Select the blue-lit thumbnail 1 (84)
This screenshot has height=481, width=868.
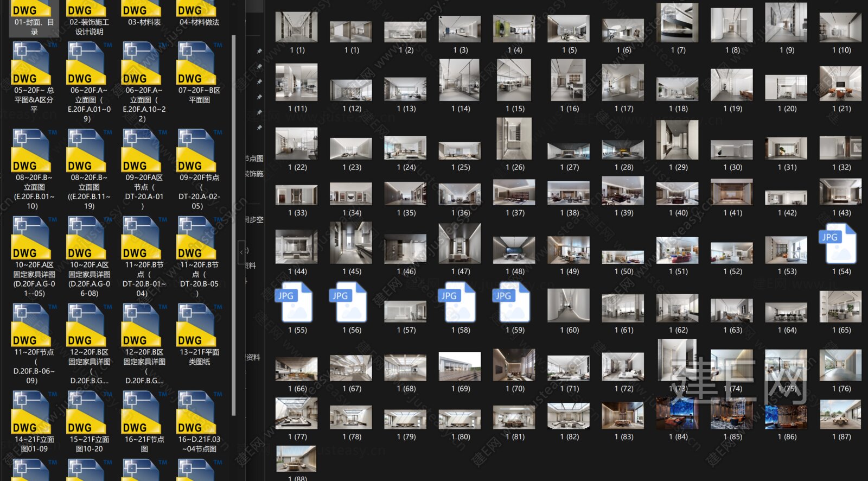point(677,413)
